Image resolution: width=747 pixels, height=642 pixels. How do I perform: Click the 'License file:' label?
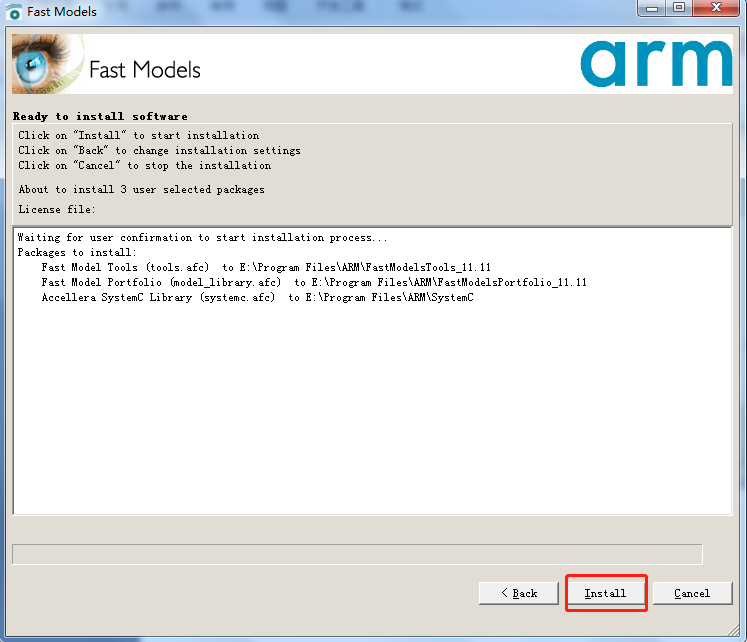57,210
